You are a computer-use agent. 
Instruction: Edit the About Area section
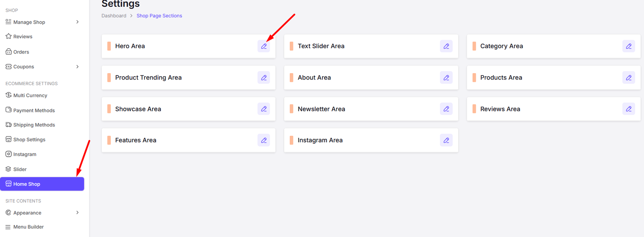[x=446, y=78]
